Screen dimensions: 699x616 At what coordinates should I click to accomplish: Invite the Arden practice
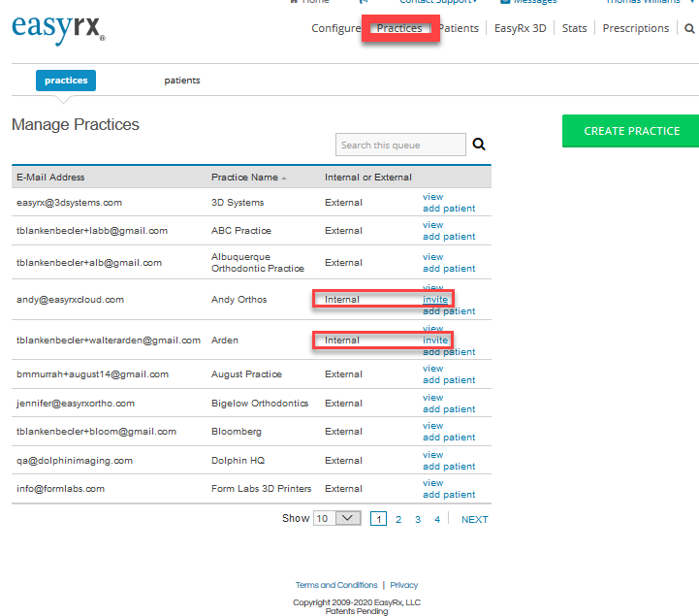[435, 340]
